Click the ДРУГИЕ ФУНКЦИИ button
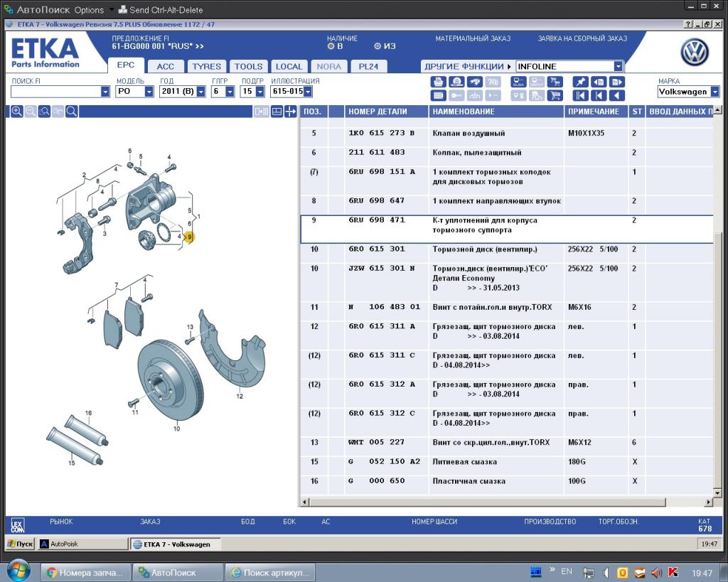 [467, 66]
